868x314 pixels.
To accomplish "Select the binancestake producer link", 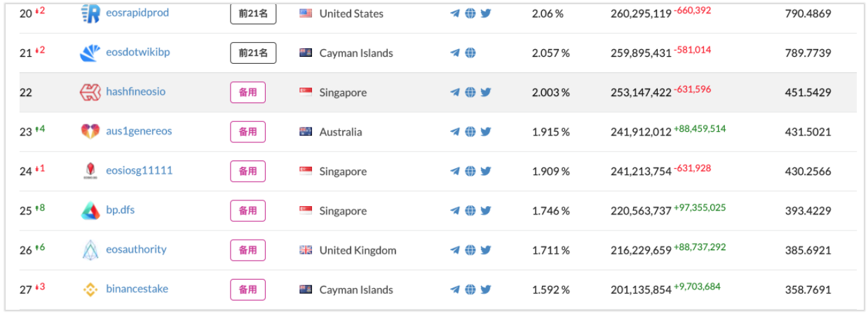I will 137,289.
